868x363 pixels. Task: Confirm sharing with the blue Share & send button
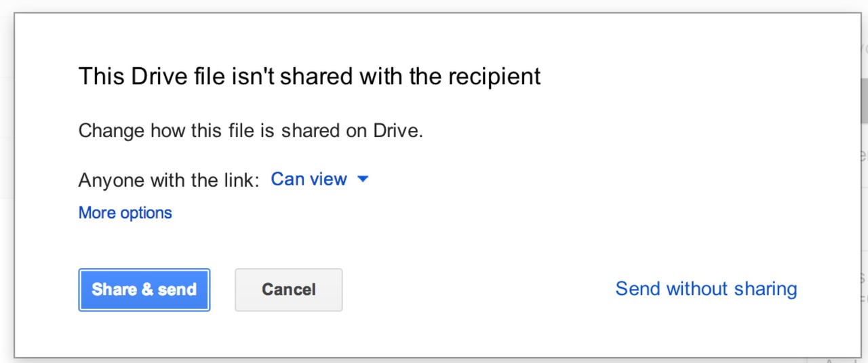[144, 290]
